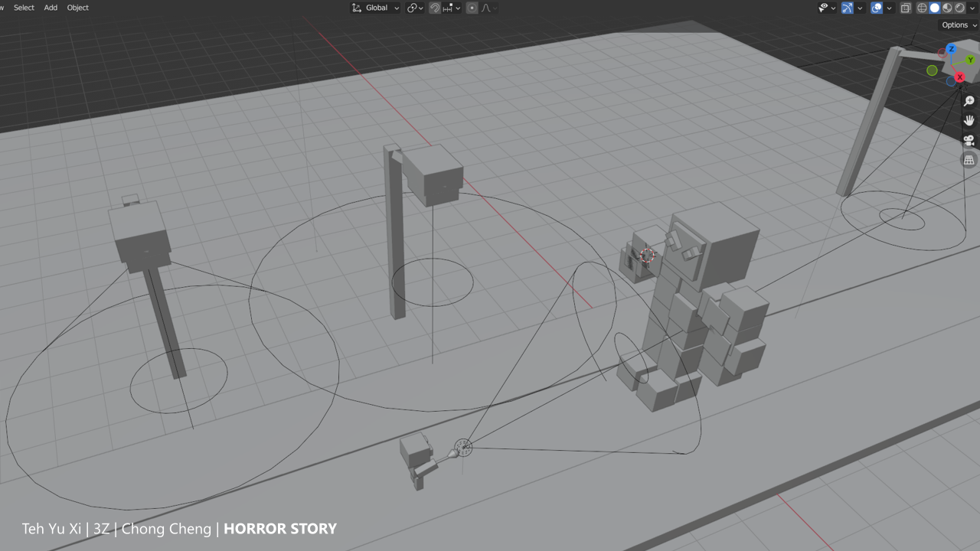Toggle X-Ray mode

pyautogui.click(x=906, y=8)
